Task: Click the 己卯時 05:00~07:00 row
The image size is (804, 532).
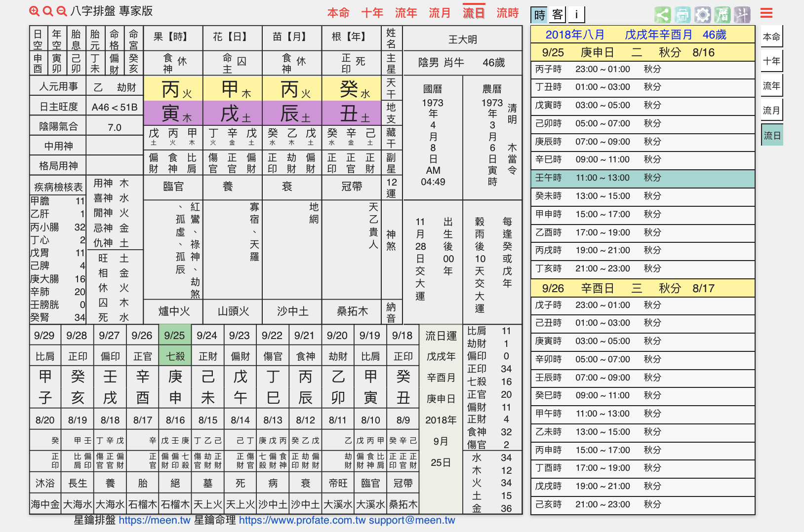Action: click(643, 123)
